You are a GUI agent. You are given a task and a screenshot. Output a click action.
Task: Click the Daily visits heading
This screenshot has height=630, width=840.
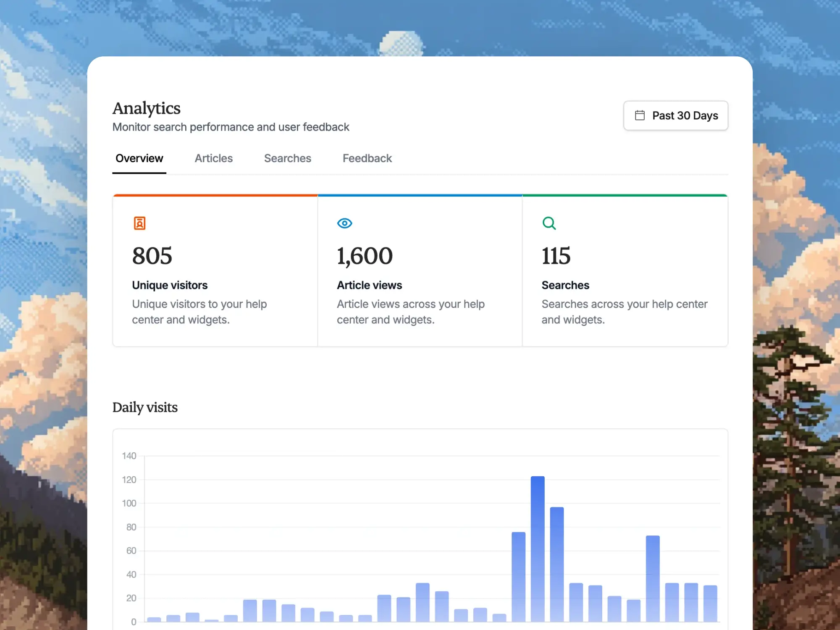145,407
